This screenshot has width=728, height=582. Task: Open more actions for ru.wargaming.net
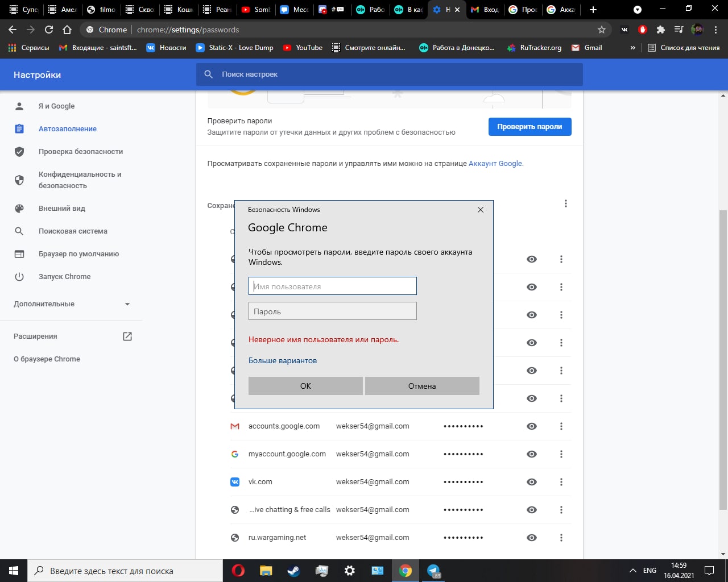click(561, 538)
